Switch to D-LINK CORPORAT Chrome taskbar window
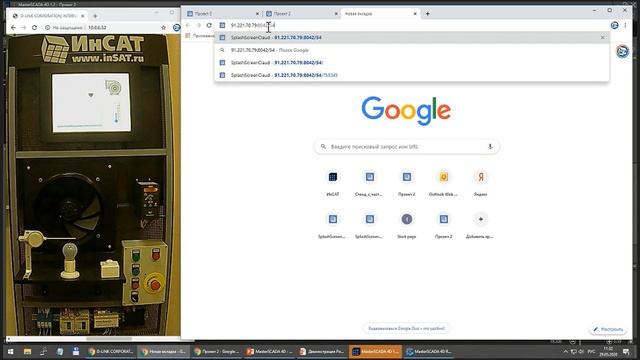Image resolution: width=640 pixels, height=360 pixels. [111, 351]
